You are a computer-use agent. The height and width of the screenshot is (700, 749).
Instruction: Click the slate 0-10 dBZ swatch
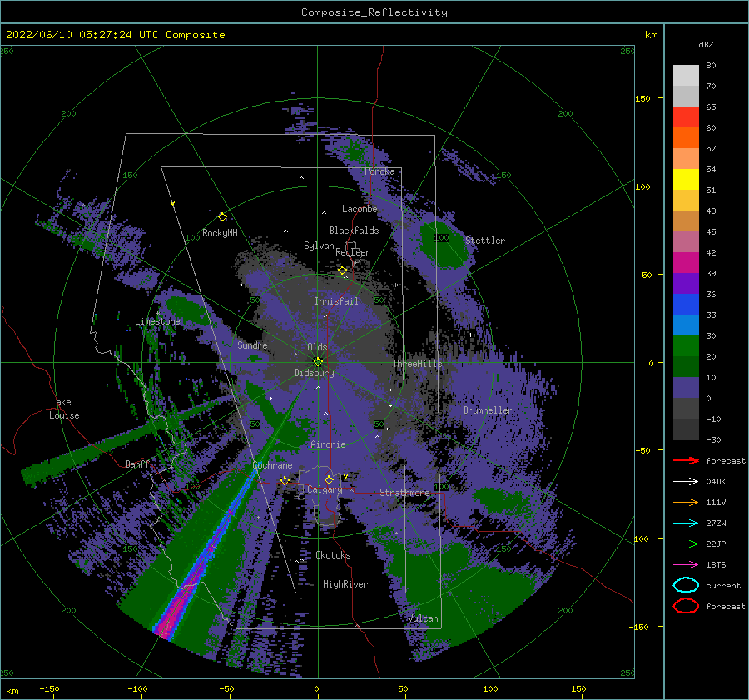(686, 388)
